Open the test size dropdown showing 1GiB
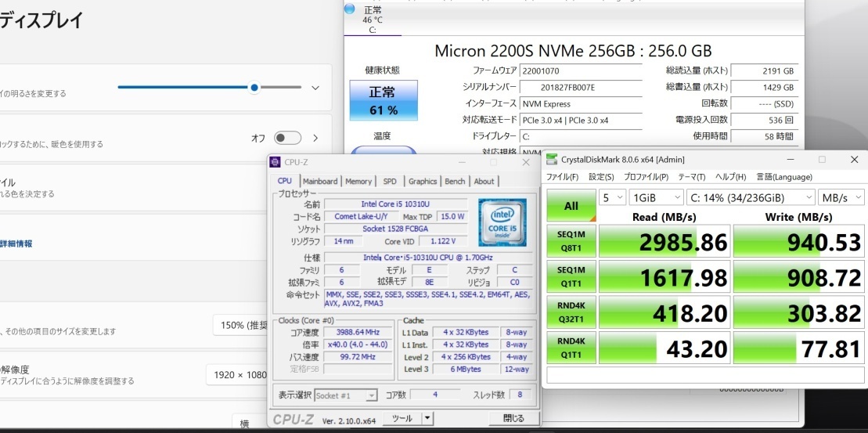This screenshot has width=868, height=433. click(657, 197)
